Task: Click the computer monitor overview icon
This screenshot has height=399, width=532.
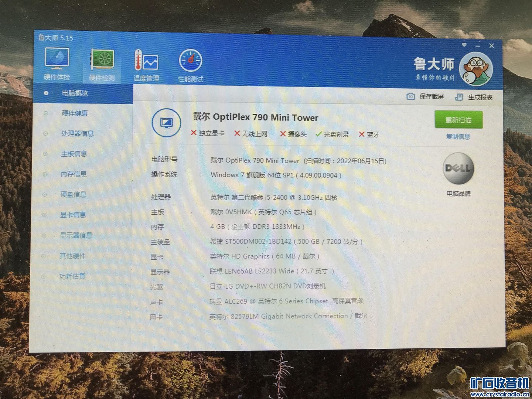Action: click(166, 123)
